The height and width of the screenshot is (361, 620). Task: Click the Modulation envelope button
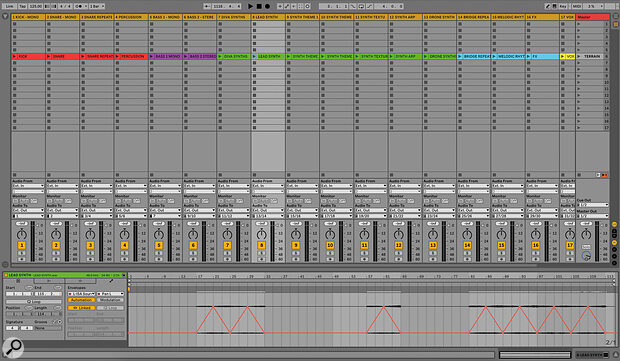[x=110, y=301]
